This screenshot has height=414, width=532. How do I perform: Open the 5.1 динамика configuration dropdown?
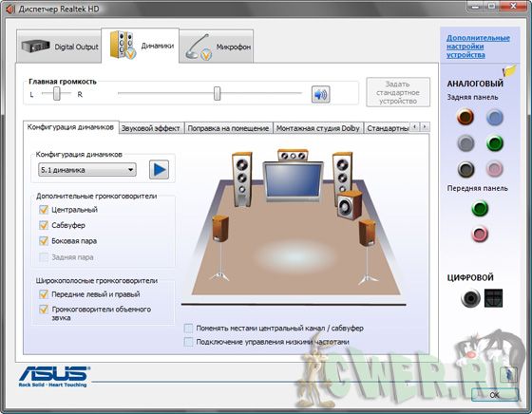pyautogui.click(x=87, y=170)
